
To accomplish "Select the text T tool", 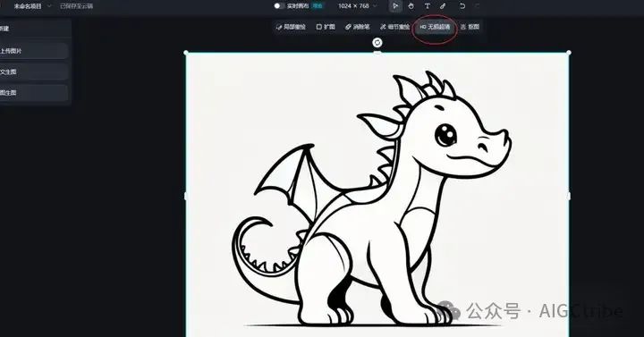I will [x=428, y=6].
